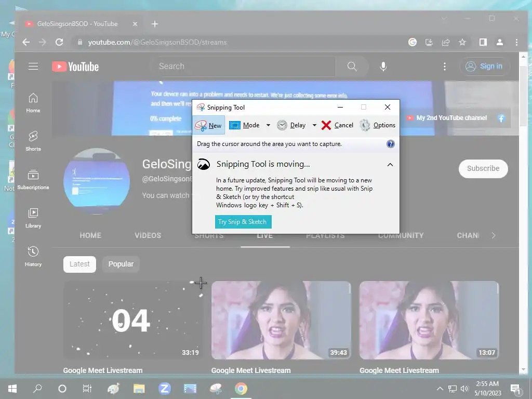Click the Delay button in Snipping Tool
The height and width of the screenshot is (399, 532).
click(291, 125)
